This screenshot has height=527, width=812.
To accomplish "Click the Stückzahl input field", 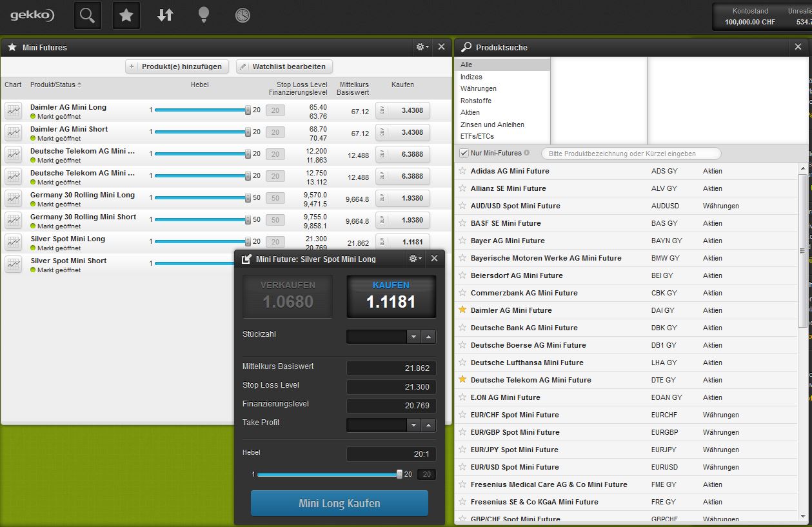I will (x=377, y=337).
